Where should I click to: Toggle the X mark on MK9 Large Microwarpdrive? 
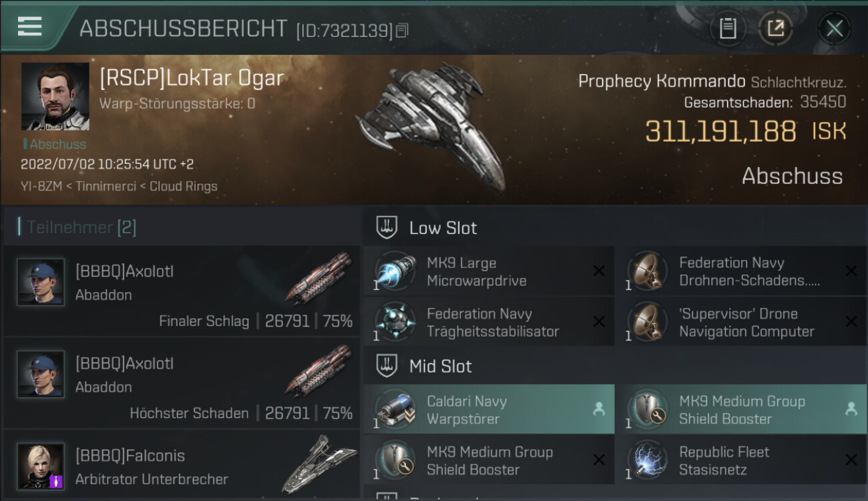599,271
